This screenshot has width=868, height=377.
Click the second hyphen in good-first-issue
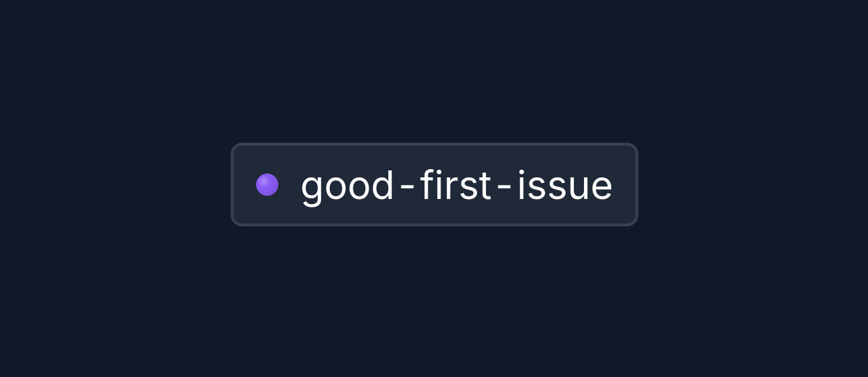[x=505, y=187]
